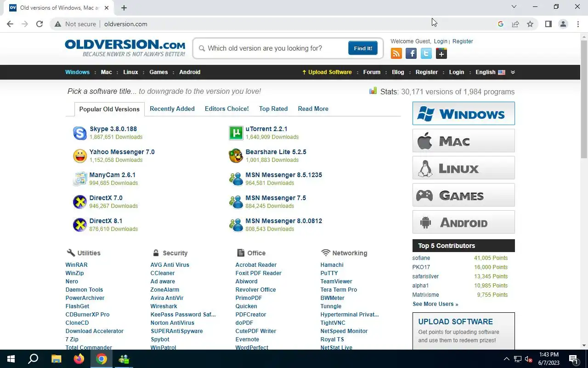Click the share page icon in address bar

coord(515,24)
